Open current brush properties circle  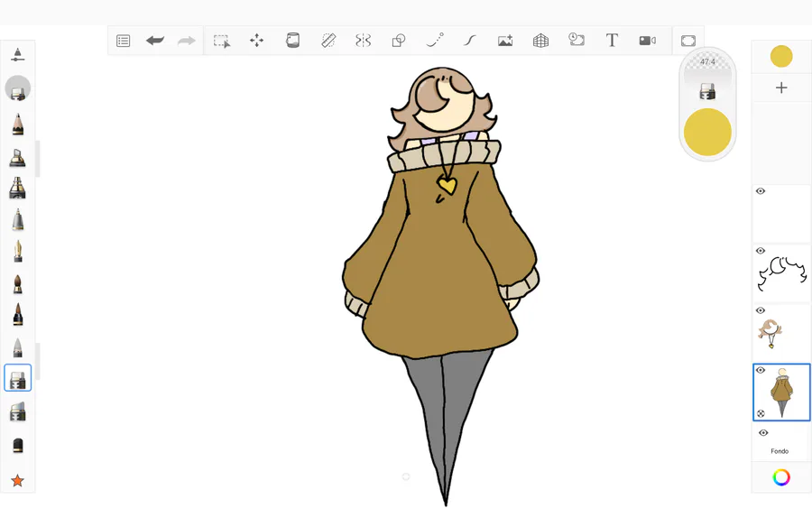click(18, 88)
